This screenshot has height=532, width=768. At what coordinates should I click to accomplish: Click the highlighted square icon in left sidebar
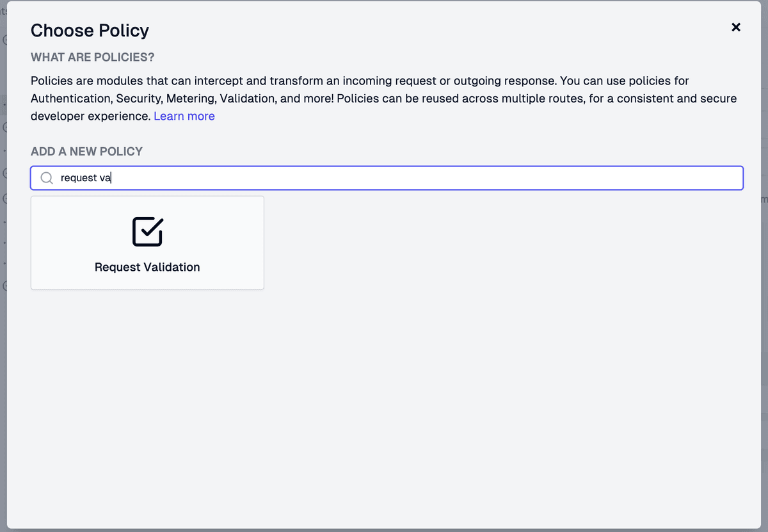[4, 104]
